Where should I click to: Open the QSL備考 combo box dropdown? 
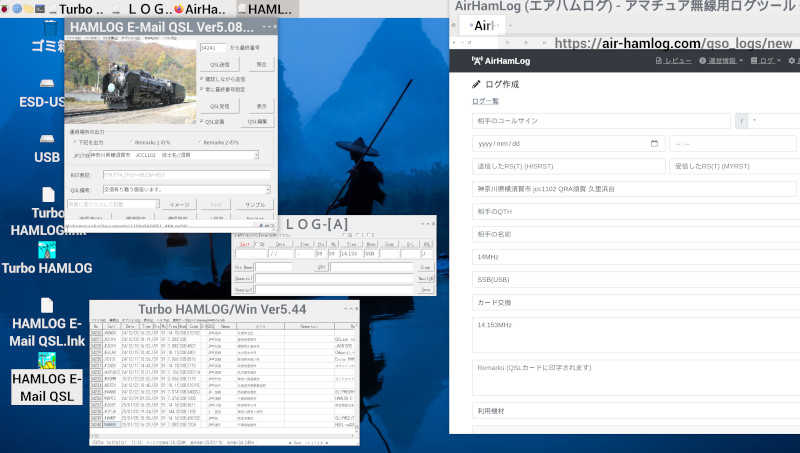click(267, 188)
